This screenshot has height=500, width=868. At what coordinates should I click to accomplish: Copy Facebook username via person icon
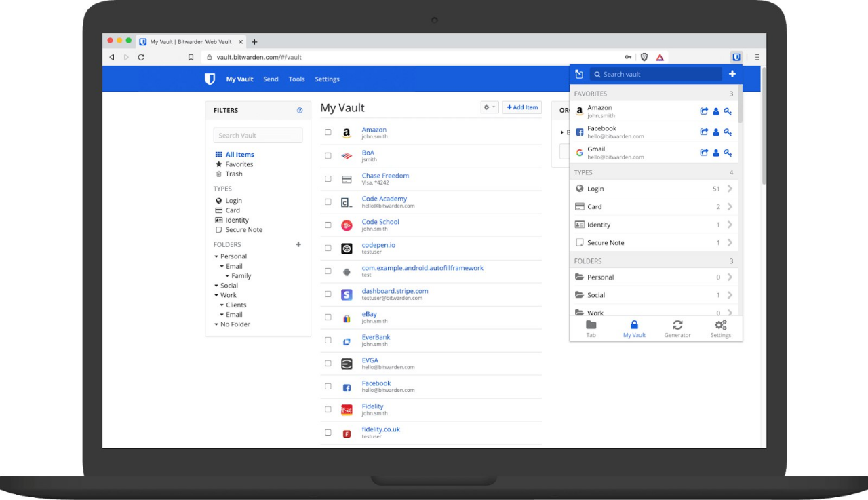(716, 132)
